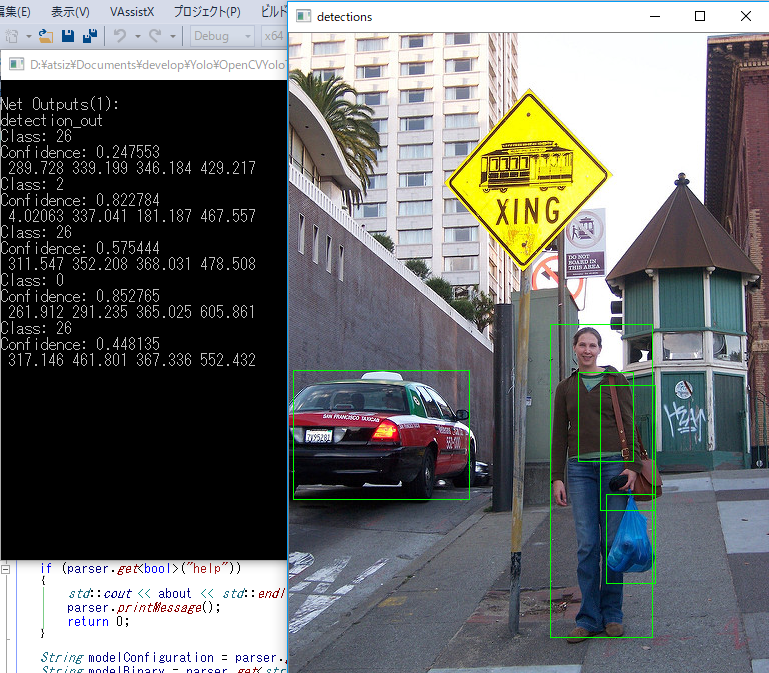Minimize the detections window
Image resolution: width=769 pixels, height=673 pixels.
click(x=655, y=16)
